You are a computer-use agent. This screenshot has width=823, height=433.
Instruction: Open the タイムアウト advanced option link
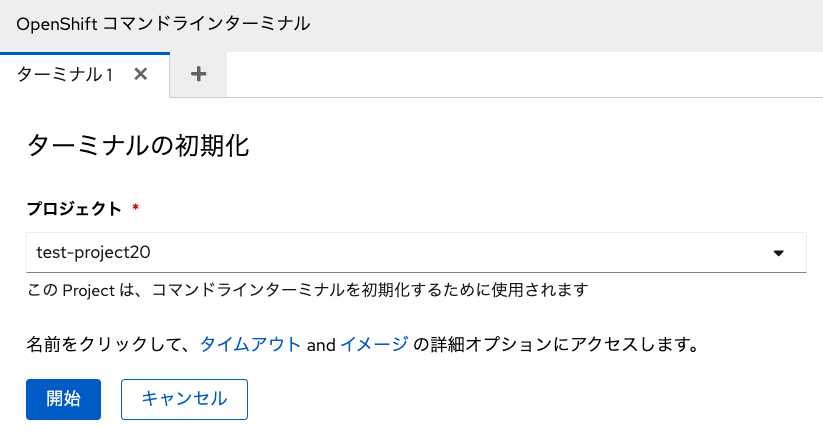(x=250, y=345)
